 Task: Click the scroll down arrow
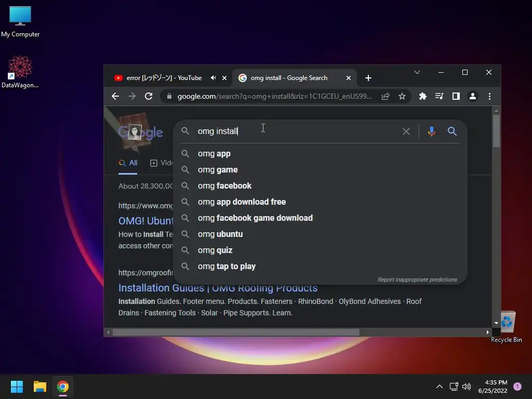click(x=496, y=323)
